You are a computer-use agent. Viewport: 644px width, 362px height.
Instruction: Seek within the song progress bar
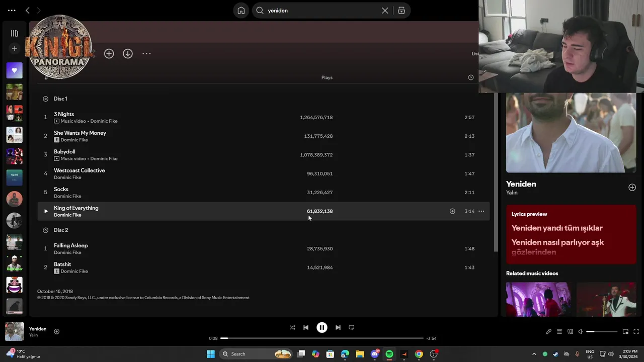pos(322,338)
